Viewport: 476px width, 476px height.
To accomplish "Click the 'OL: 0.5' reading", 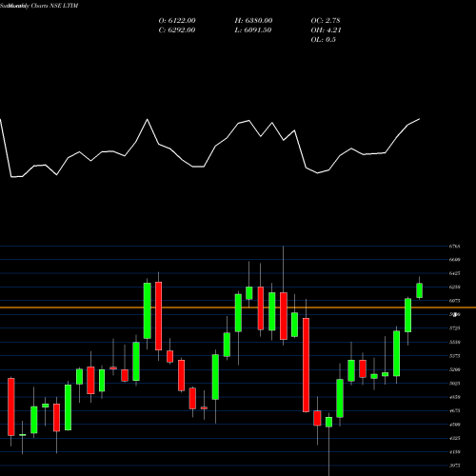I will click(323, 40).
